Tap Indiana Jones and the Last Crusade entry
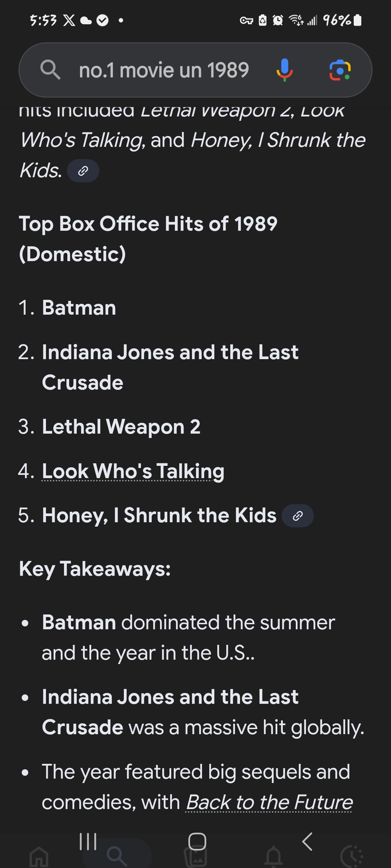The height and width of the screenshot is (868, 391). [x=170, y=367]
